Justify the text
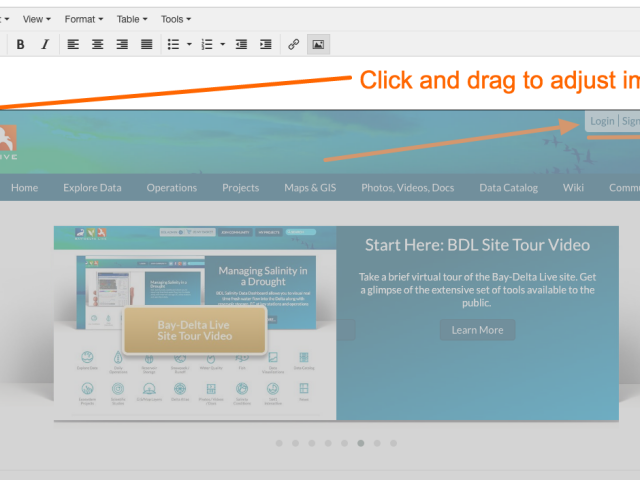This screenshot has height=480, width=640. (x=147, y=44)
